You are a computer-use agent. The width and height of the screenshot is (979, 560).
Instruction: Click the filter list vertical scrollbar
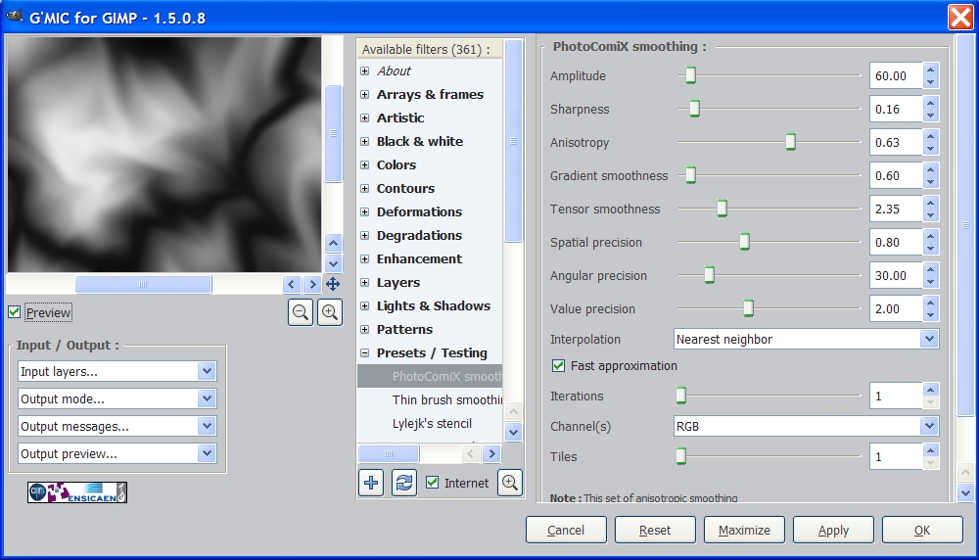[x=514, y=141]
